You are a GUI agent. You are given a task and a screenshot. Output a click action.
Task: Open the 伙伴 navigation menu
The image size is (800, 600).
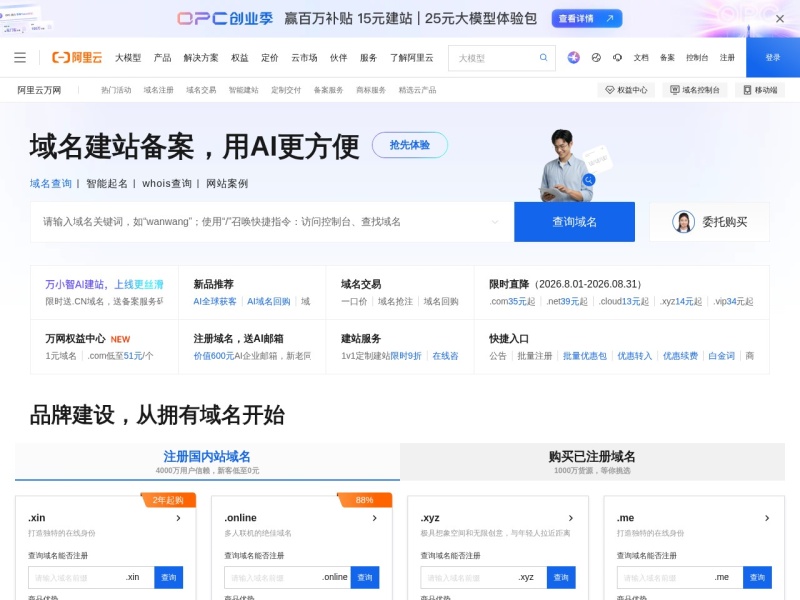click(x=338, y=58)
